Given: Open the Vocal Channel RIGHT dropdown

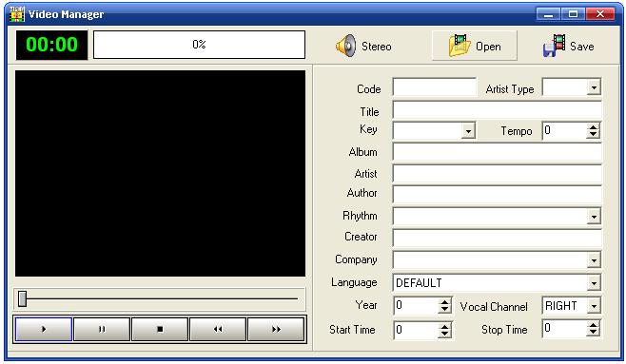Looking at the screenshot, I should [x=594, y=306].
